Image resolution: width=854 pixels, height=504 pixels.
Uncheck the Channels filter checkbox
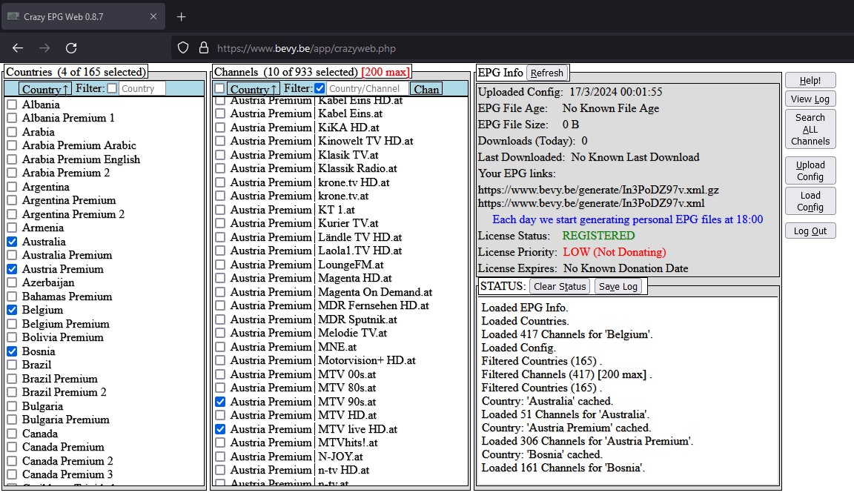click(x=320, y=88)
